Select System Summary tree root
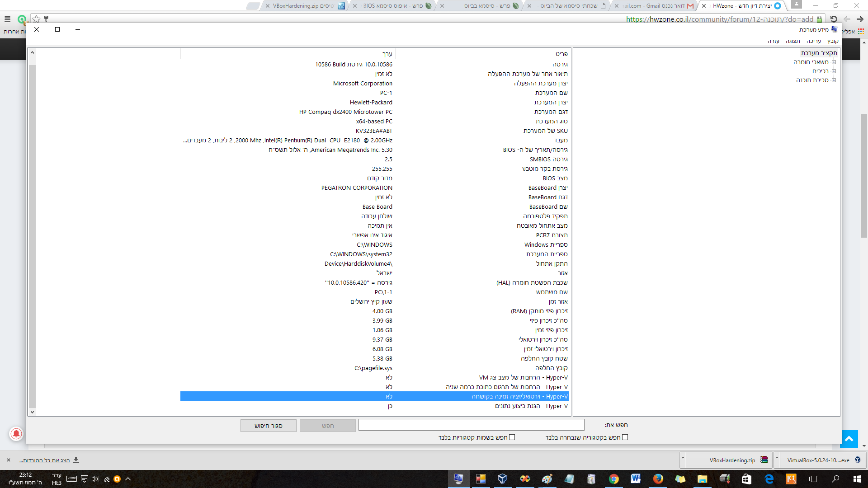Viewport: 868px width, 488px height. pyautogui.click(x=819, y=53)
